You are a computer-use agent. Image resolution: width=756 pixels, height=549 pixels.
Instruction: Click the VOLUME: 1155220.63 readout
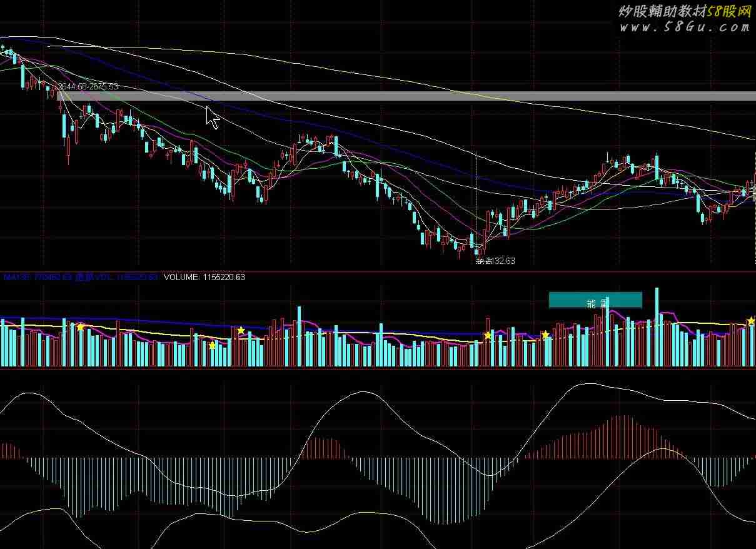click(x=204, y=277)
